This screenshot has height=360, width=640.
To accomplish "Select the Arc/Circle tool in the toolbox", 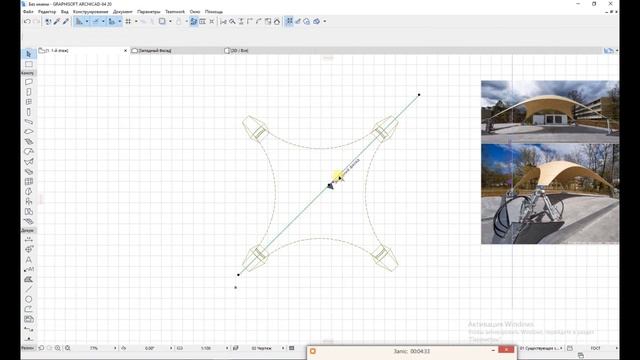I will coord(29,299).
